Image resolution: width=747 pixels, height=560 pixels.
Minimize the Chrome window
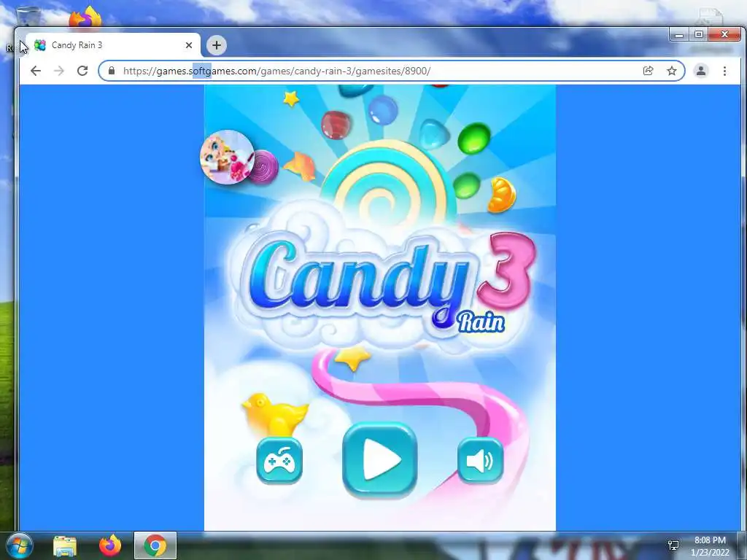pos(679,35)
